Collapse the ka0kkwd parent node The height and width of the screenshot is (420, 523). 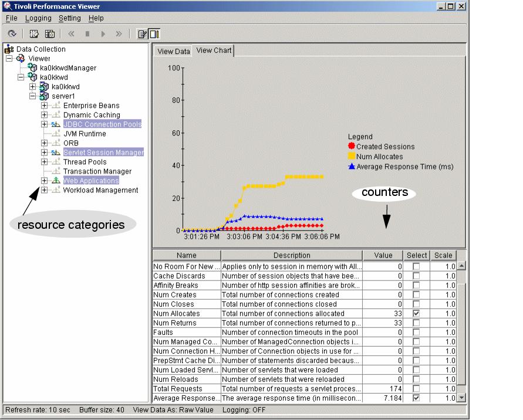(21, 77)
